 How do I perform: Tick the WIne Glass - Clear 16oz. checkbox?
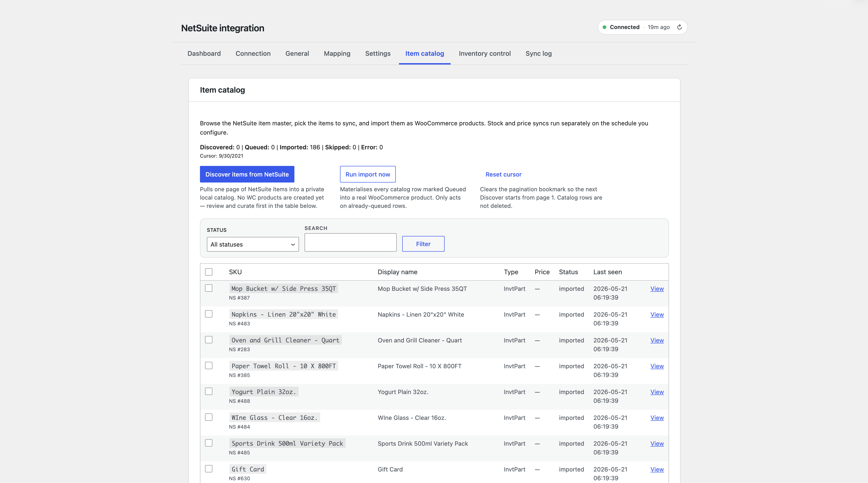(209, 417)
